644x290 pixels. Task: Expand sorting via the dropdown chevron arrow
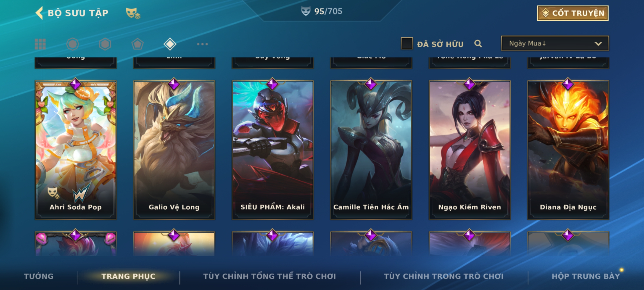coord(598,44)
